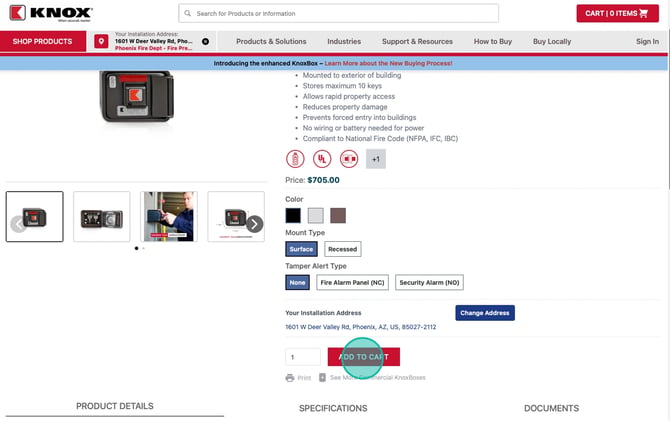The width and height of the screenshot is (670, 421).
Task: Select the fourth KnoxBox diagram thumbnail
Action: 236,217
